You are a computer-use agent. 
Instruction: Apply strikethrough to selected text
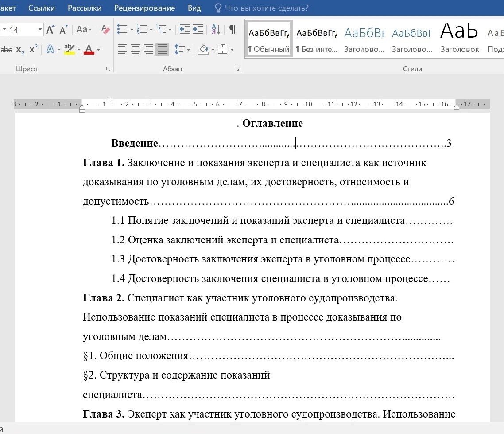click(6, 49)
